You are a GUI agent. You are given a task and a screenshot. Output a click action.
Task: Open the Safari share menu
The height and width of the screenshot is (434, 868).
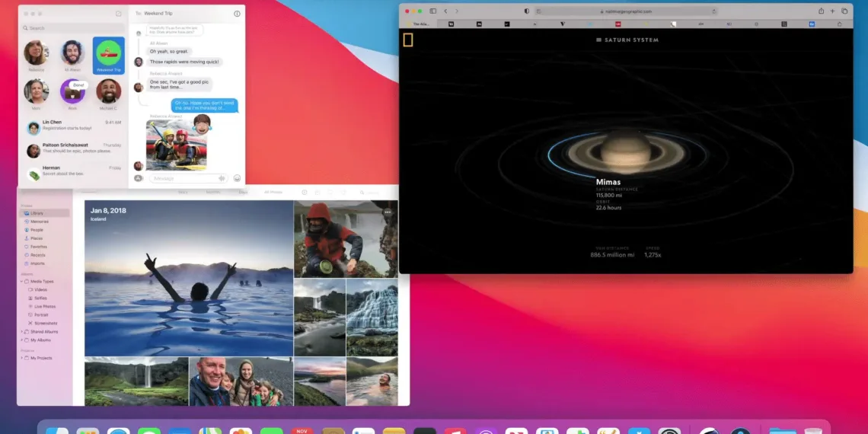822,11
